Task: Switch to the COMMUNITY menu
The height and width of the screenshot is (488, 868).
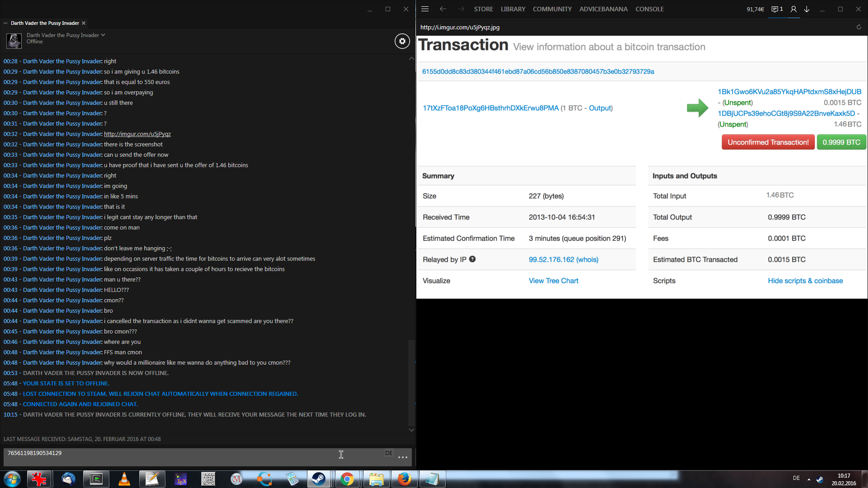Action: pyautogui.click(x=552, y=9)
